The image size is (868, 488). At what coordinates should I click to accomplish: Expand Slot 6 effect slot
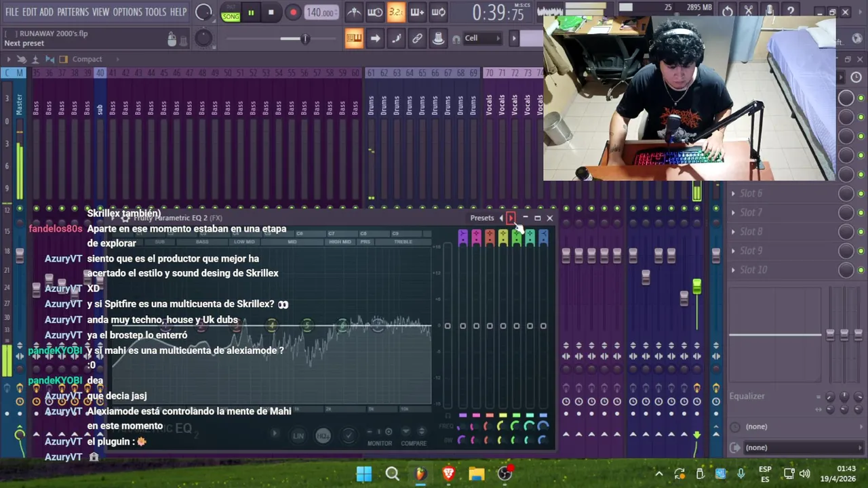point(733,193)
